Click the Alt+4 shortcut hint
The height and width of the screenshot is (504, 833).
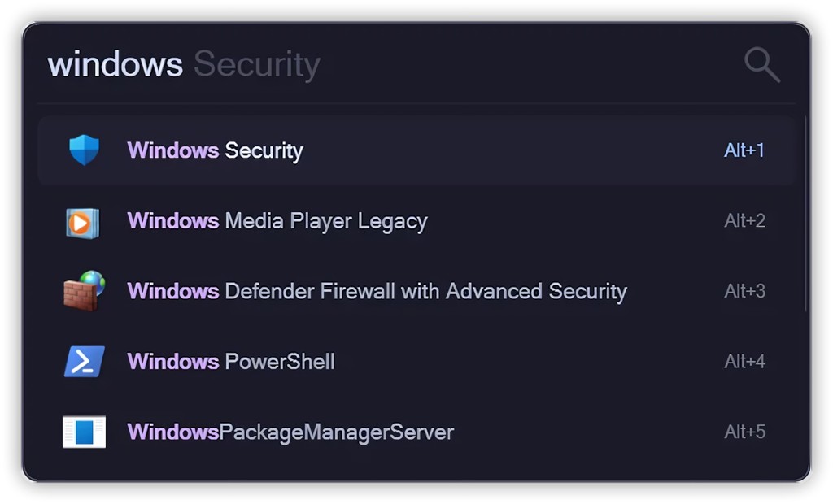[744, 361]
